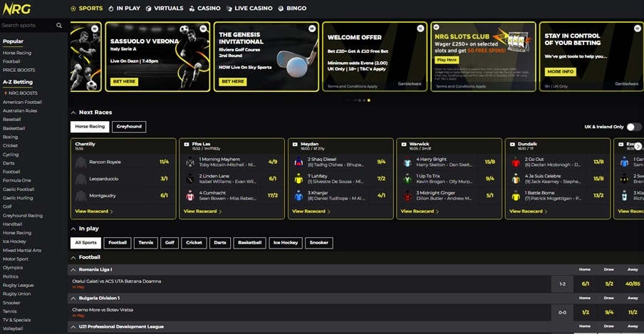Select the Ice Hockey in-play filter
644x334 pixels.
[x=286, y=243]
